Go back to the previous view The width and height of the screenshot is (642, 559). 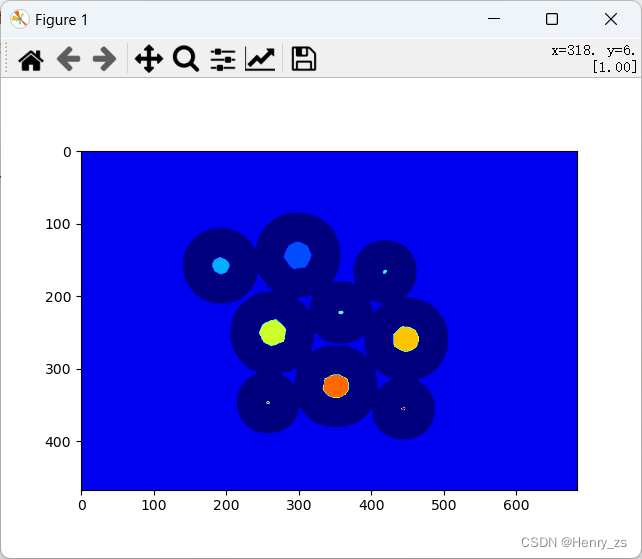pos(68,59)
